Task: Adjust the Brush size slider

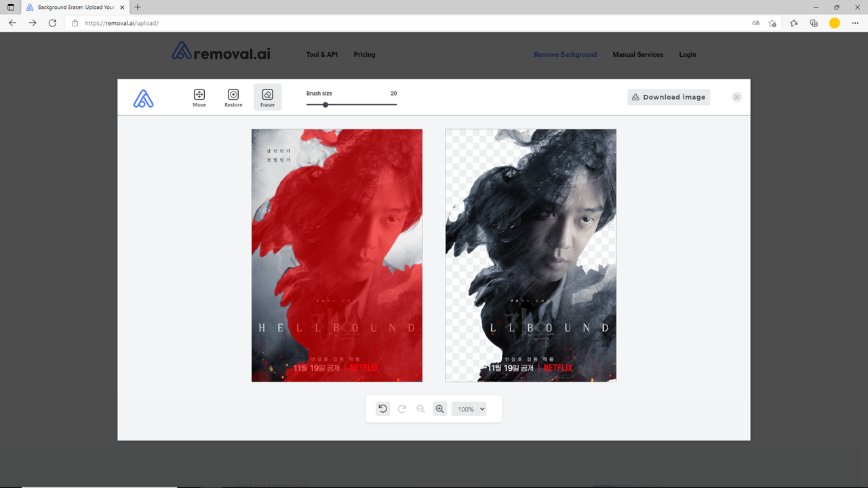Action: tap(351, 104)
